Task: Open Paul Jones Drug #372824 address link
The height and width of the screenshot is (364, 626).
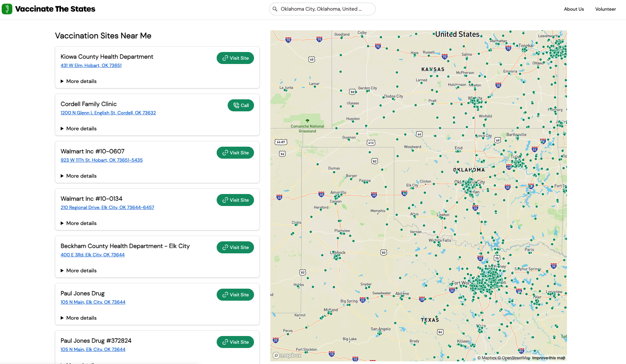Action: tap(93, 349)
